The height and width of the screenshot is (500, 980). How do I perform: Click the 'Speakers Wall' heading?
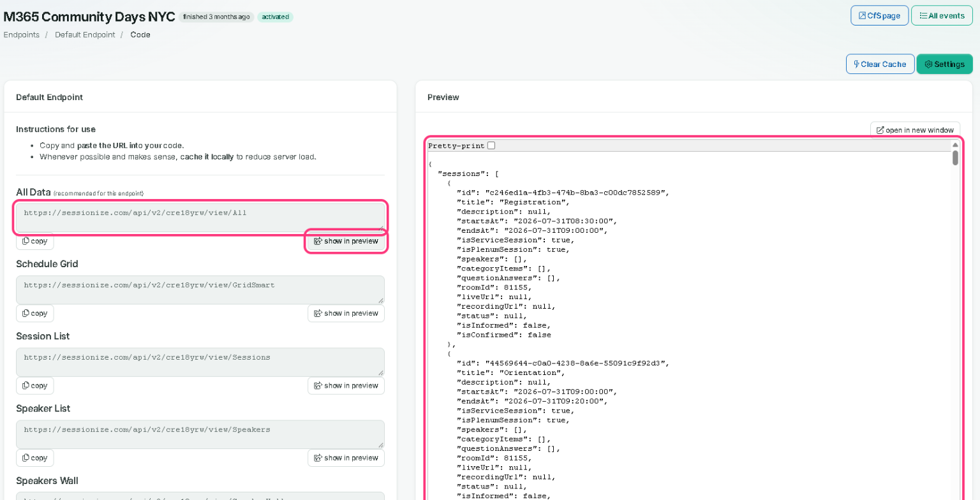pyautogui.click(x=47, y=480)
